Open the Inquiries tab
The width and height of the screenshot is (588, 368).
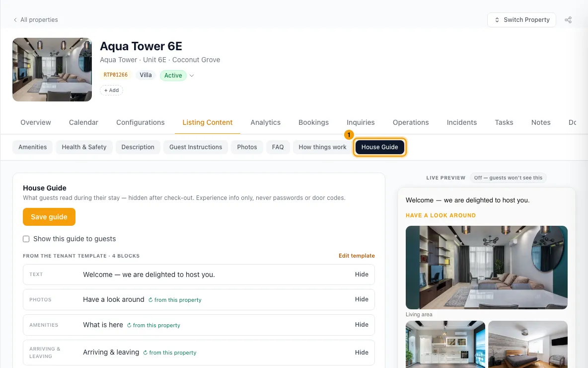coord(361,122)
